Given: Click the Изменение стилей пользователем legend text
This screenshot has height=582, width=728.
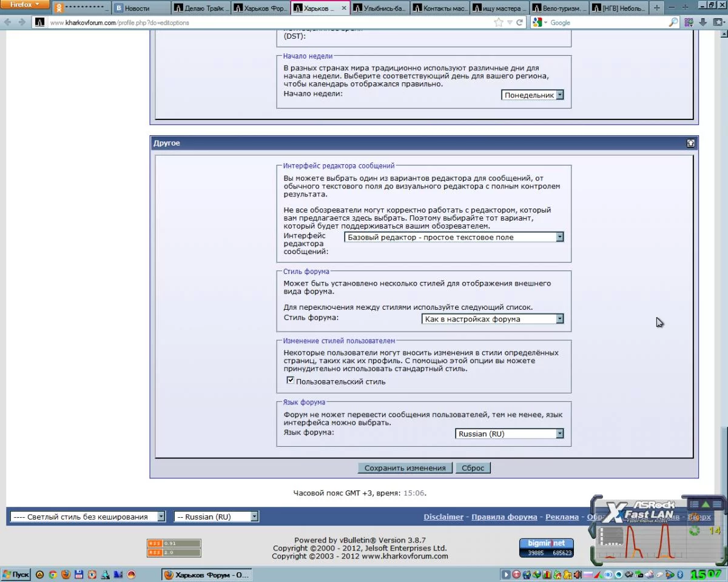Looking at the screenshot, I should tap(339, 341).
